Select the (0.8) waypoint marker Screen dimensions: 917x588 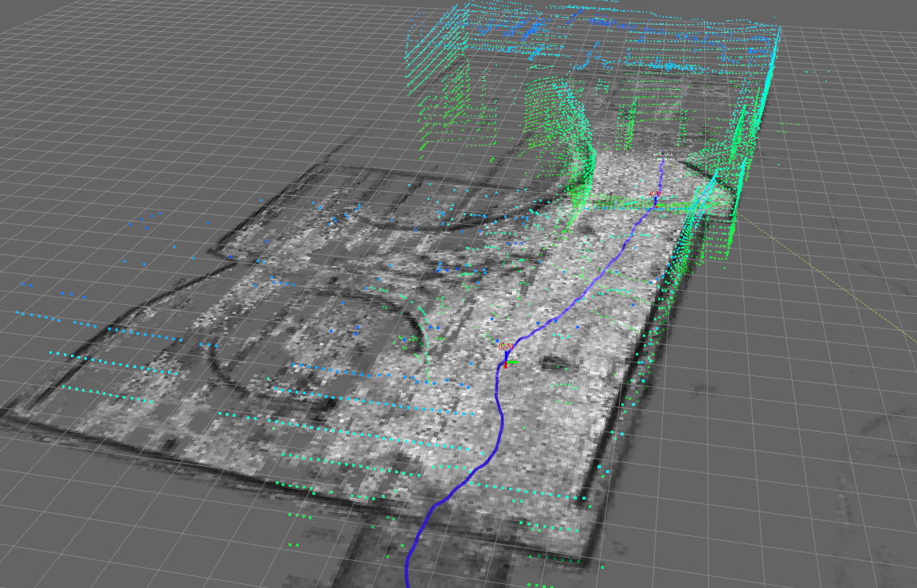655,194
